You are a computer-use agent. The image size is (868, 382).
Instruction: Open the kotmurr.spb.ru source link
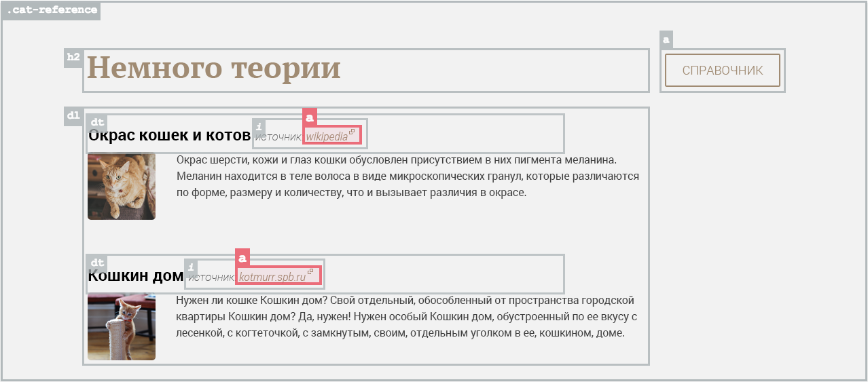coord(272,277)
